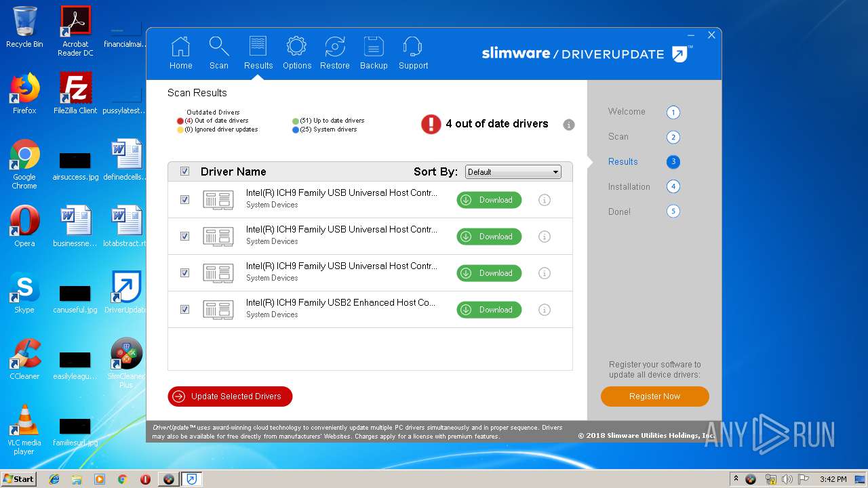Uncheck the first ICH9 USB Universal Host driver

[184, 200]
